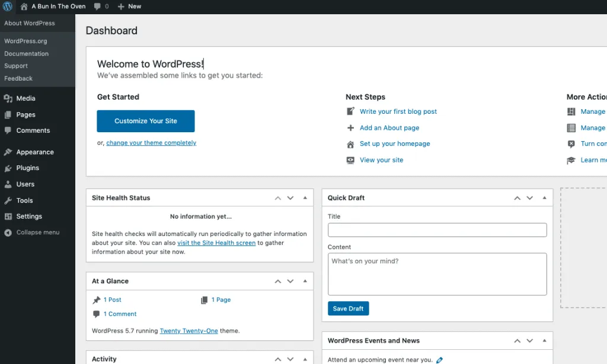Open the Media library from the sidebar
Screen dimensions: 607x364
click(25, 98)
